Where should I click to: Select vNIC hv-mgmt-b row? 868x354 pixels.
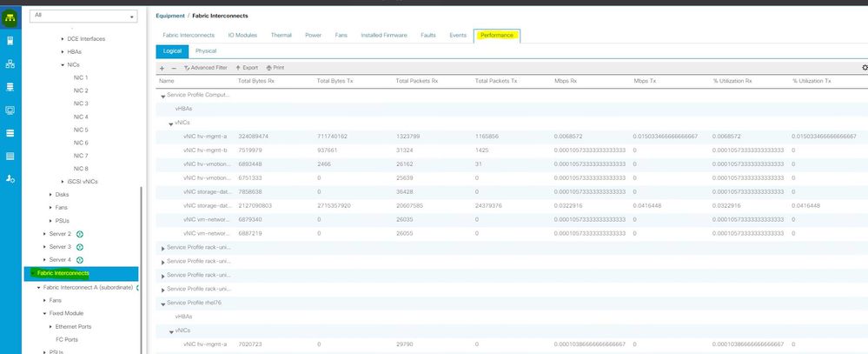512,150
